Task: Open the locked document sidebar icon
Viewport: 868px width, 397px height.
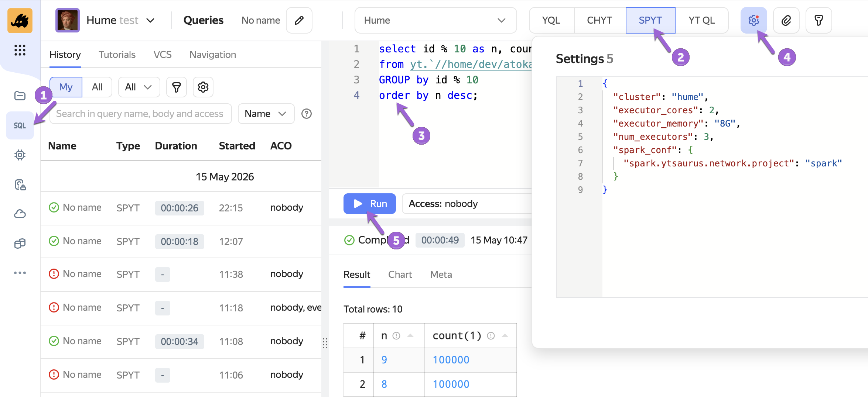Action: [x=20, y=184]
